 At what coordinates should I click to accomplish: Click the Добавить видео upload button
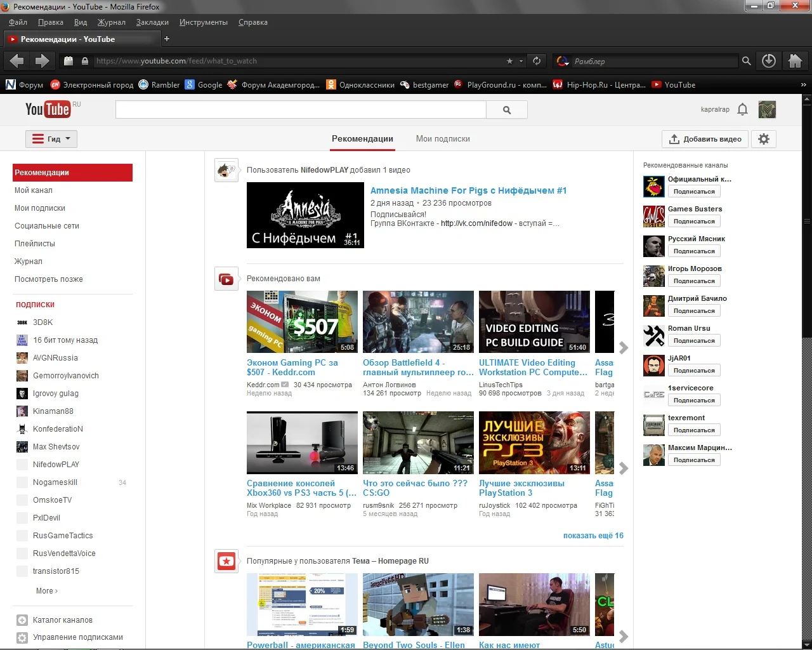click(x=705, y=139)
